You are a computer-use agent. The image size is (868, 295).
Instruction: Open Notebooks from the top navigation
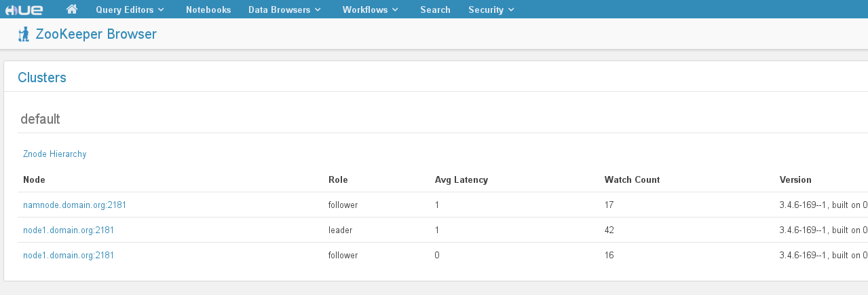pyautogui.click(x=208, y=10)
